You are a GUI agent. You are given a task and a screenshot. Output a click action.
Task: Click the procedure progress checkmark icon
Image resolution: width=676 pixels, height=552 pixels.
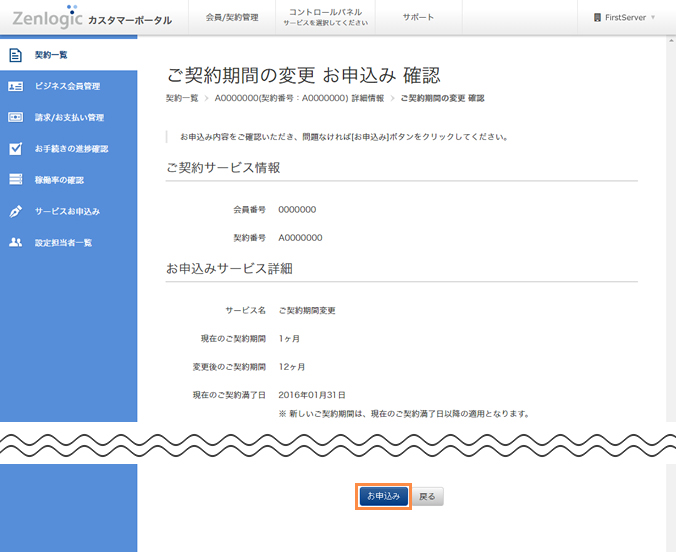click(15, 149)
